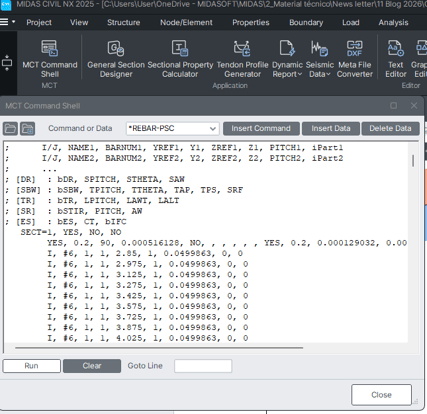
Task: Click the vertical scrollbar of the command text
Action: [x=413, y=161]
